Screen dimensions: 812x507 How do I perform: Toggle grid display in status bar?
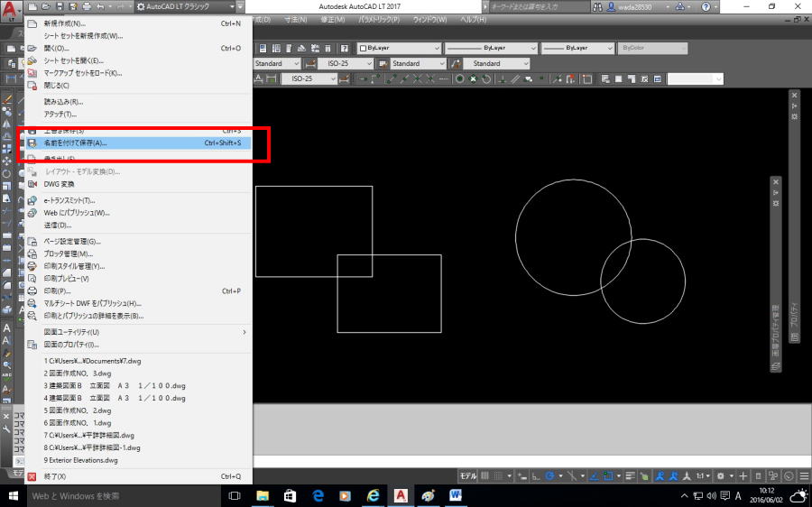484,475
